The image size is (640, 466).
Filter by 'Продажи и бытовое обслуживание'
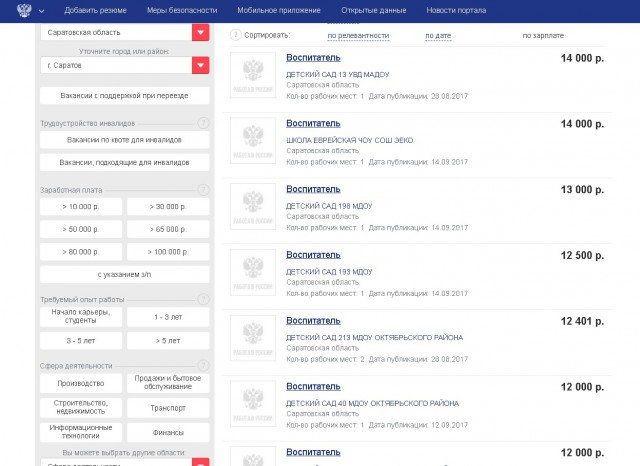168,383
